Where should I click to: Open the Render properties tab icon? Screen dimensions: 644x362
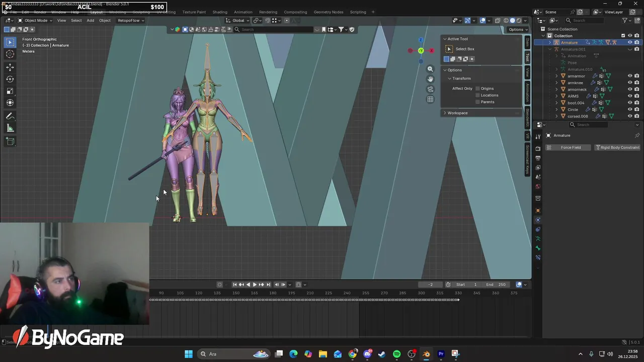(538, 148)
